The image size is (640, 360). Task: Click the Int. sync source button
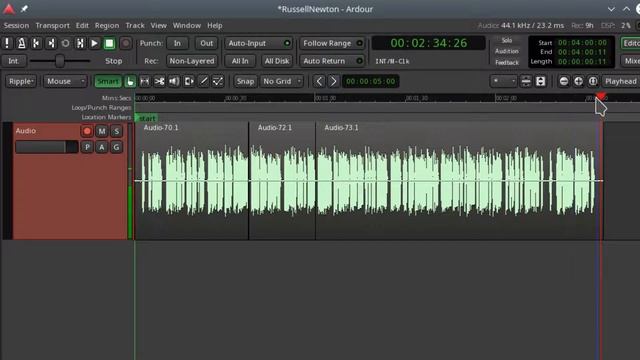point(13,61)
